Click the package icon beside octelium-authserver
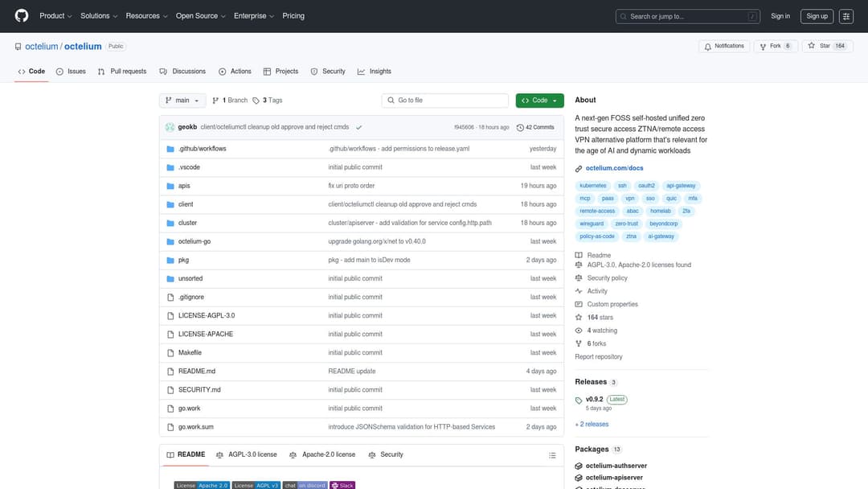The image size is (868, 489). [x=579, y=466]
